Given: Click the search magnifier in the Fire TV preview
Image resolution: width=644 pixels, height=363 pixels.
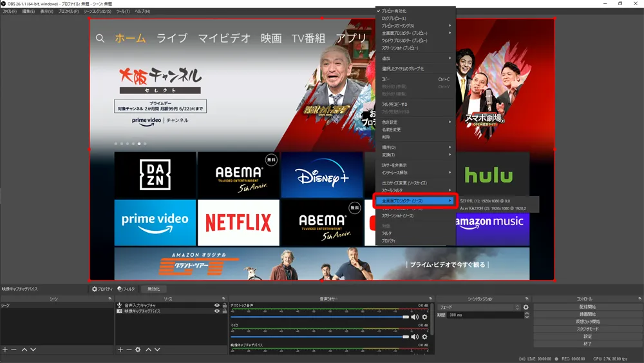Looking at the screenshot, I should pos(100,38).
